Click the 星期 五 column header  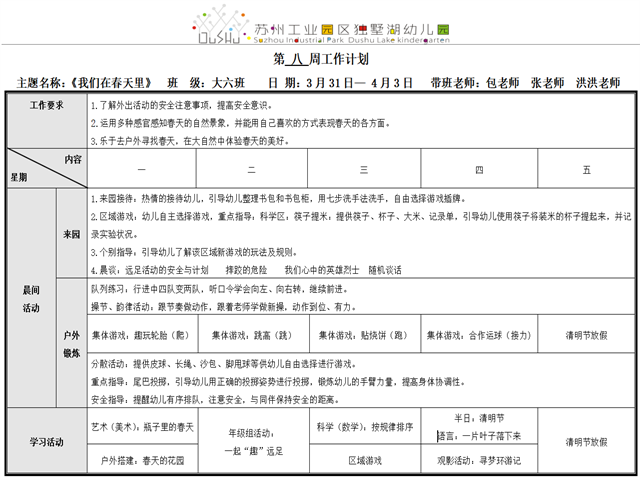pyautogui.click(x=585, y=171)
